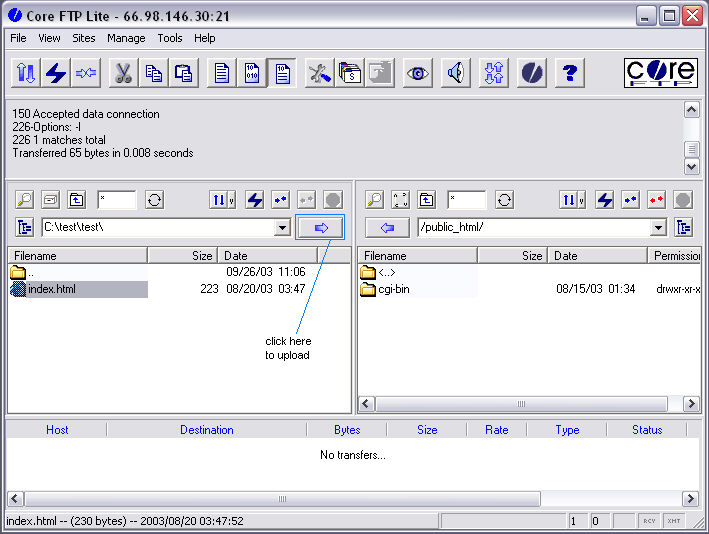Toggle binary transfer mode icon
This screenshot has width=709, height=534.
(252, 74)
